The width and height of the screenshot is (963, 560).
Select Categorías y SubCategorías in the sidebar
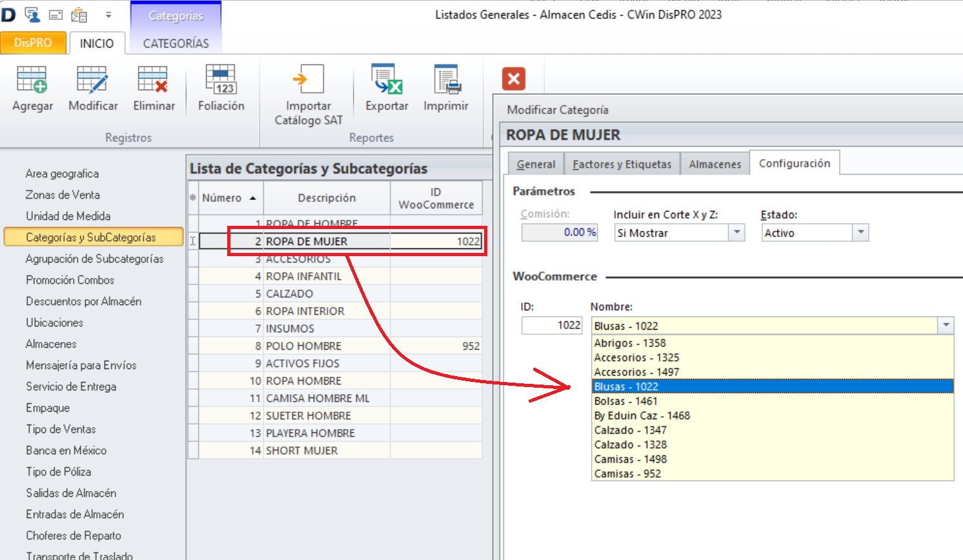point(92,237)
